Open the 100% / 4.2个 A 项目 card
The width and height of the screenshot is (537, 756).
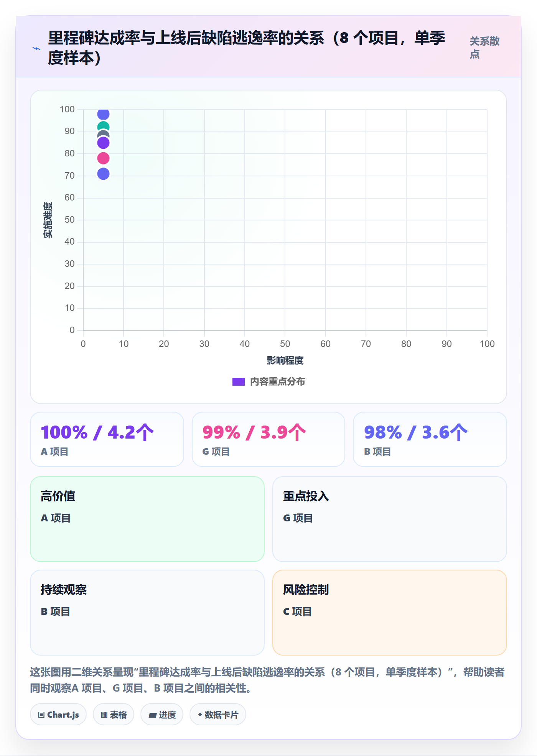click(x=107, y=439)
